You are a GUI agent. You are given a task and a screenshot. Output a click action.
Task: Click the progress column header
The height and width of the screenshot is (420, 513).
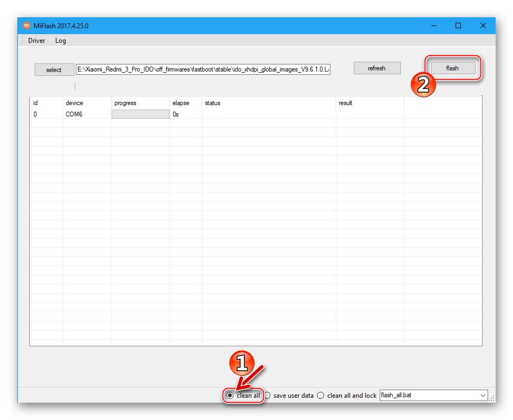(140, 103)
